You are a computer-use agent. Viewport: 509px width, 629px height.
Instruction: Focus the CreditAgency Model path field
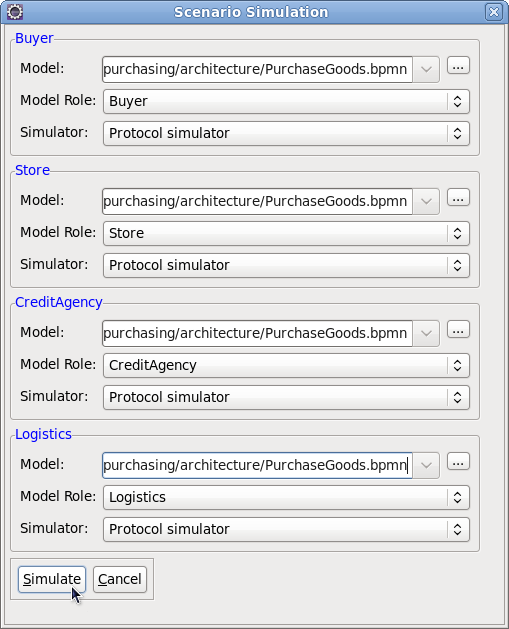click(x=257, y=333)
